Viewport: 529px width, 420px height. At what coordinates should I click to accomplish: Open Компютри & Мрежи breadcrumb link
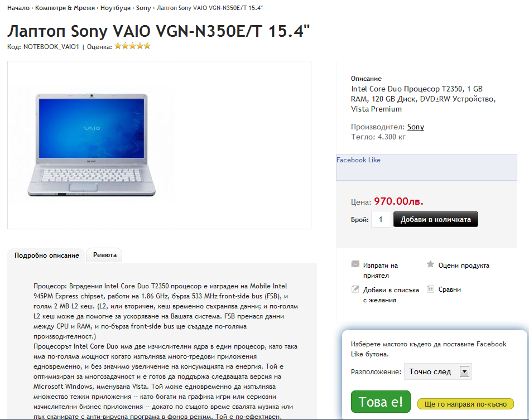pyautogui.click(x=65, y=8)
